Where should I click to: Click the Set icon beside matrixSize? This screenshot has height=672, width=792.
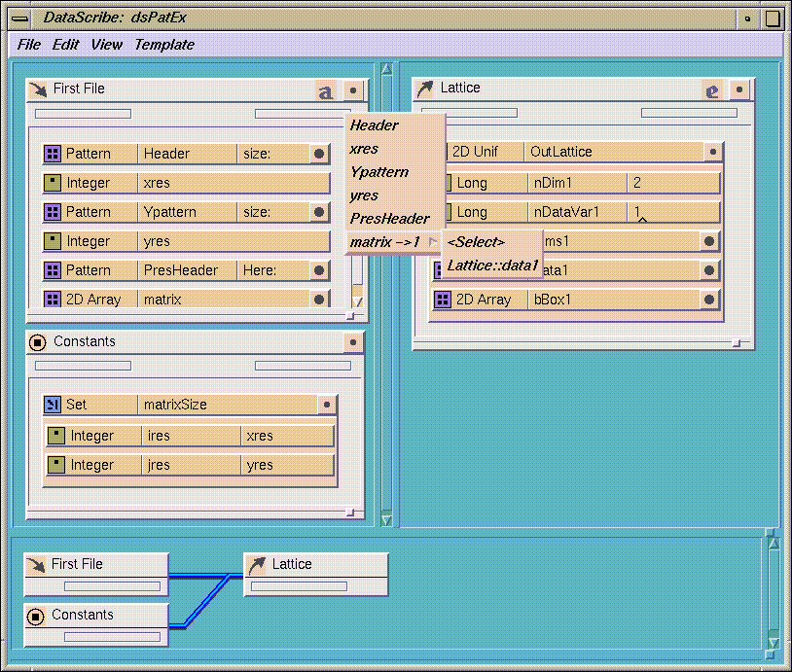coord(53,405)
